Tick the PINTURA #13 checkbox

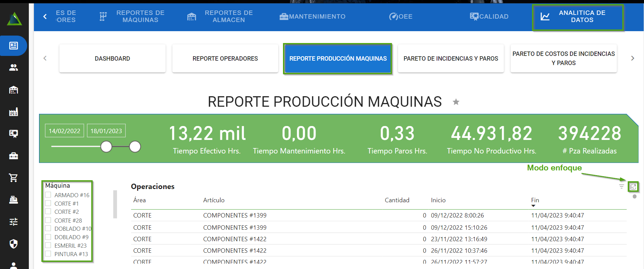tap(48, 254)
